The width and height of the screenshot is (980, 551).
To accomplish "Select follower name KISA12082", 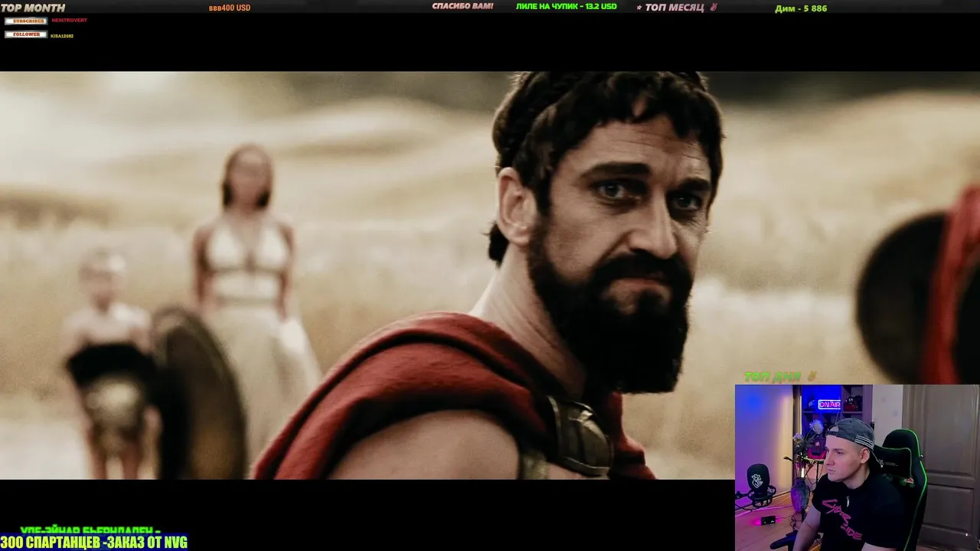I will point(63,35).
